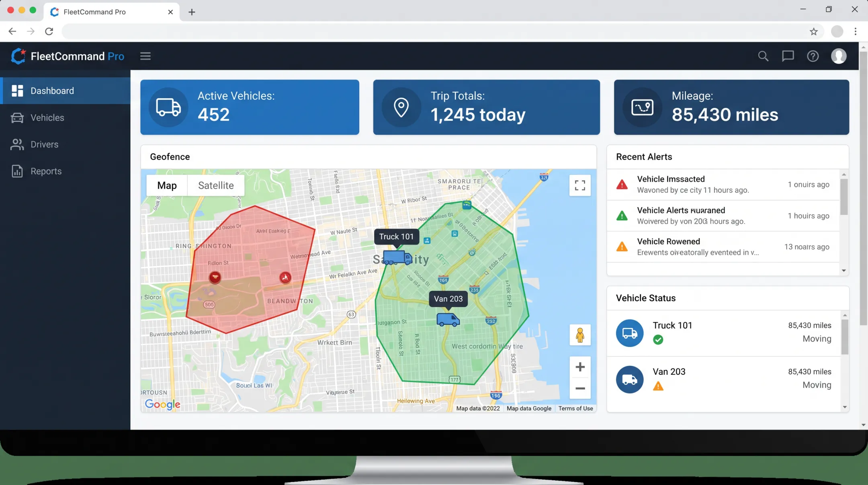Switch to Map view
This screenshot has width=868, height=485.
[x=167, y=185]
